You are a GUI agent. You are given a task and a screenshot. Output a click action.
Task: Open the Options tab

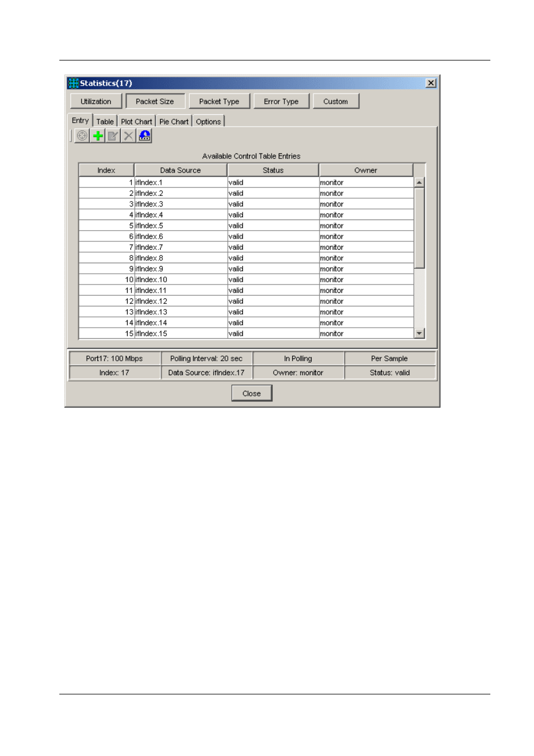pos(208,122)
